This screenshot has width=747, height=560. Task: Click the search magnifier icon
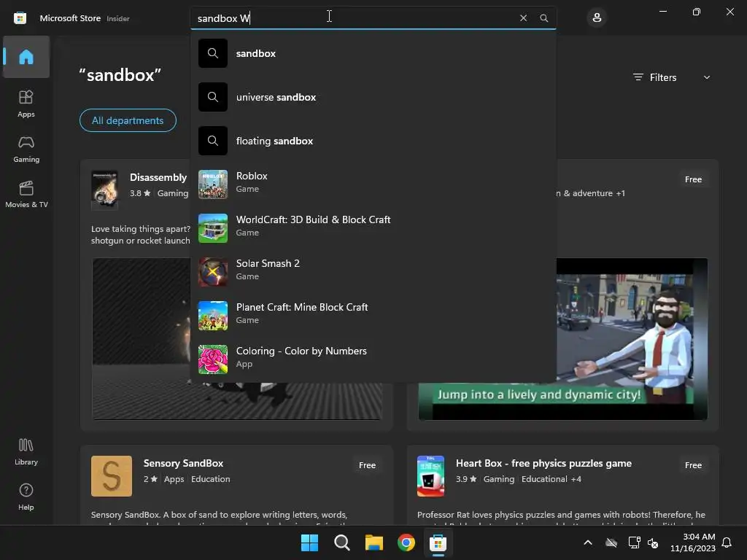coord(543,18)
